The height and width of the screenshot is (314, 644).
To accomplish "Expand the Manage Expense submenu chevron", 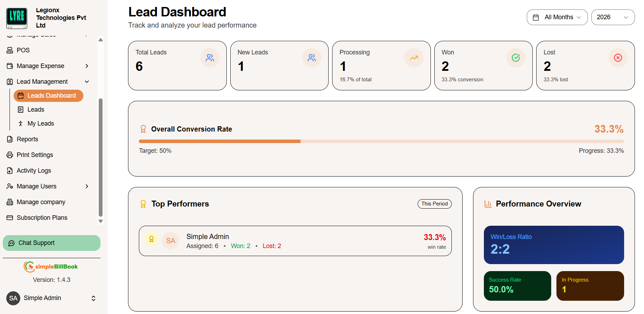I will tap(87, 66).
